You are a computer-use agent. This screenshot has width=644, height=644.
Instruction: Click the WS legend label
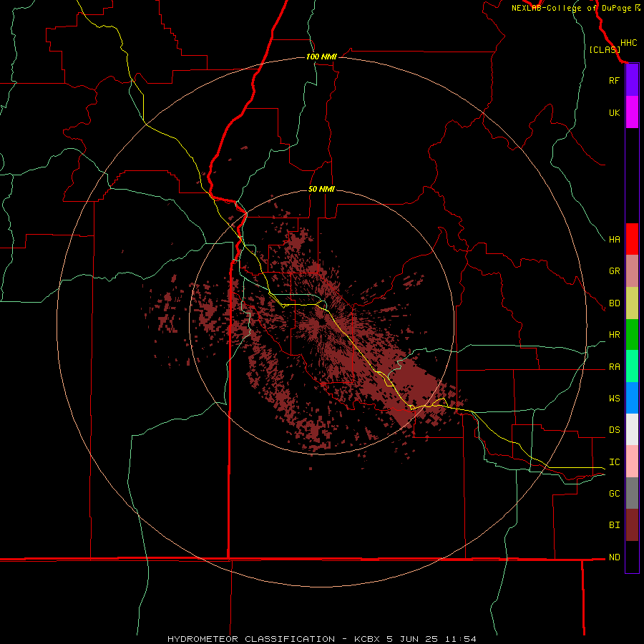(614, 399)
